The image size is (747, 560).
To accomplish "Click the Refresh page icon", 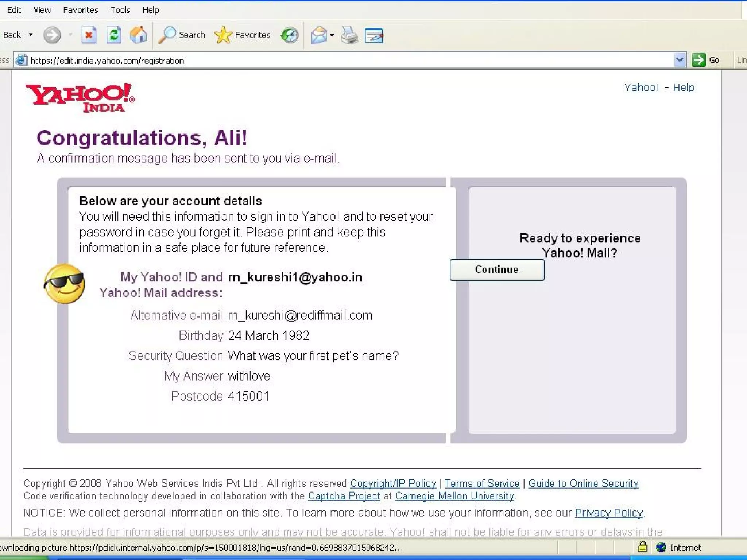I will tap(114, 35).
